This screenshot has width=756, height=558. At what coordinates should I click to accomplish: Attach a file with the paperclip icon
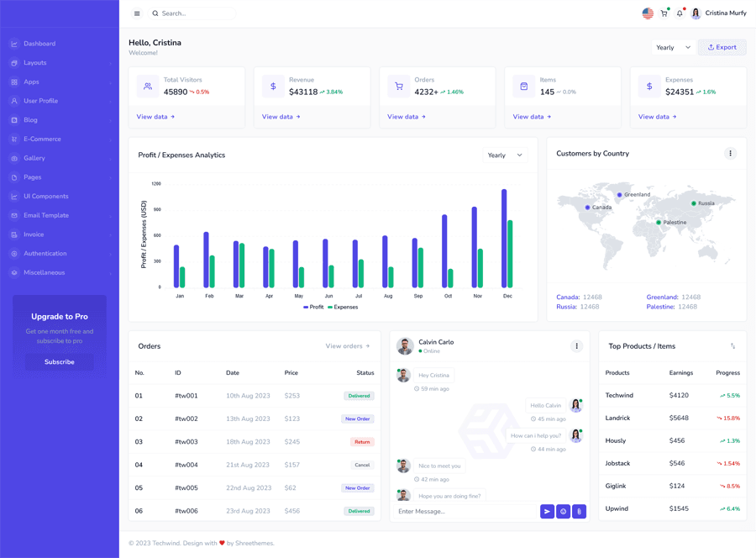coord(579,511)
